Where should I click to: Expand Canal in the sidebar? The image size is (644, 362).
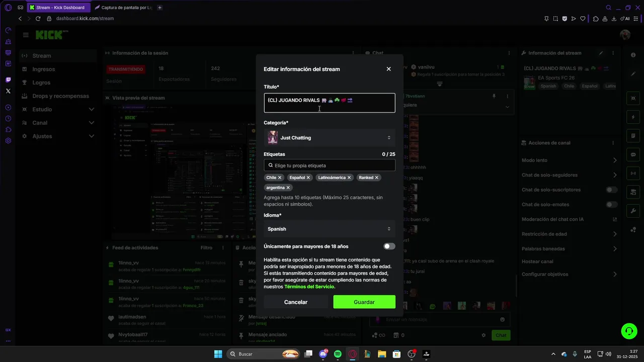pyautogui.click(x=91, y=123)
